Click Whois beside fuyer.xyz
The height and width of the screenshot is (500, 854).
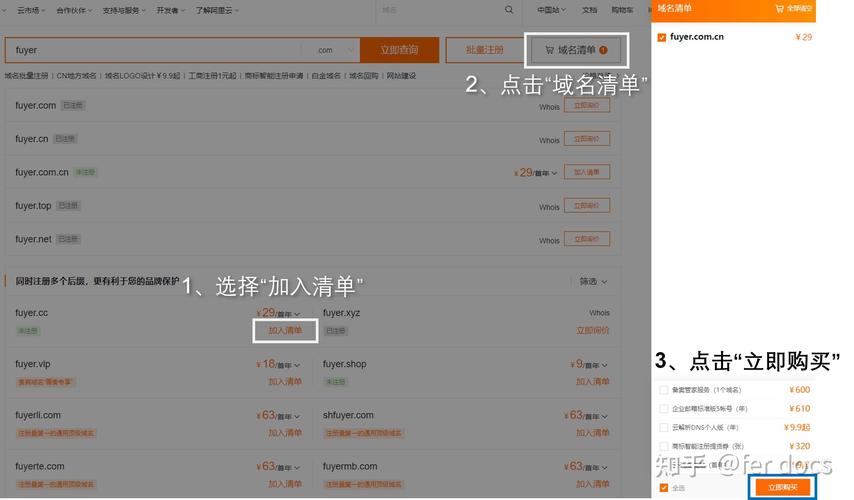tap(599, 313)
